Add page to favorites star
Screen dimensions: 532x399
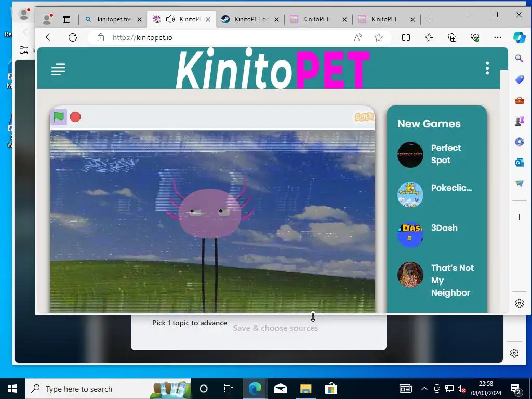click(379, 37)
